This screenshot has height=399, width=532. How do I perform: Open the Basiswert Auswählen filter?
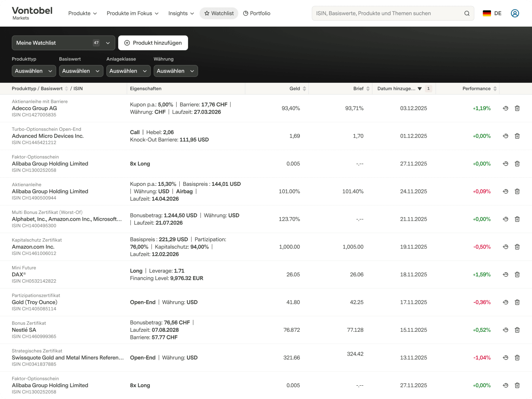click(x=81, y=71)
